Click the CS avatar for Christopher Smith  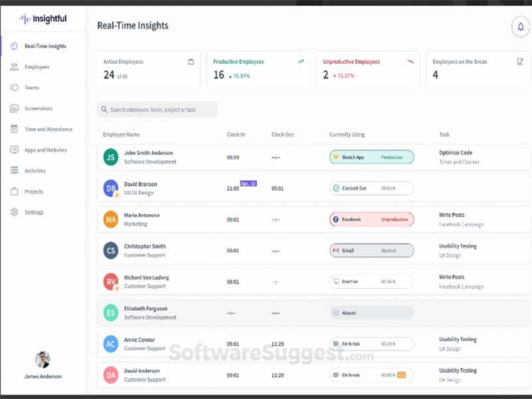(110, 251)
